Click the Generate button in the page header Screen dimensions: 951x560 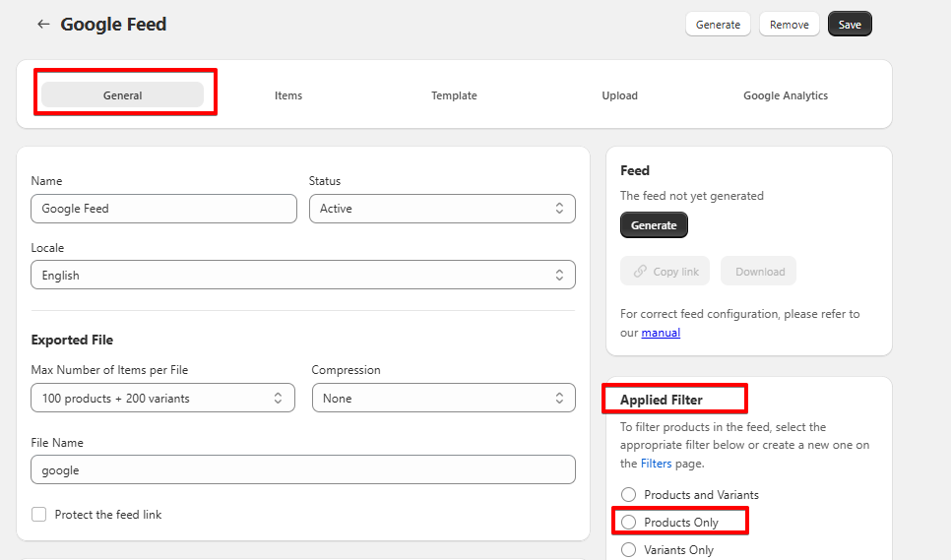(718, 25)
